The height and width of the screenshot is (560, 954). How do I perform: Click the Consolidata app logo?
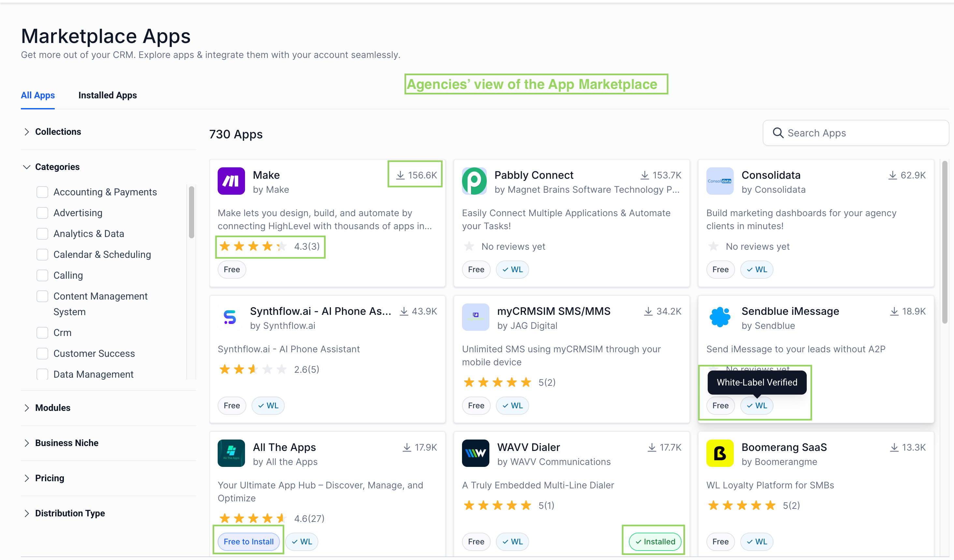pos(719,181)
